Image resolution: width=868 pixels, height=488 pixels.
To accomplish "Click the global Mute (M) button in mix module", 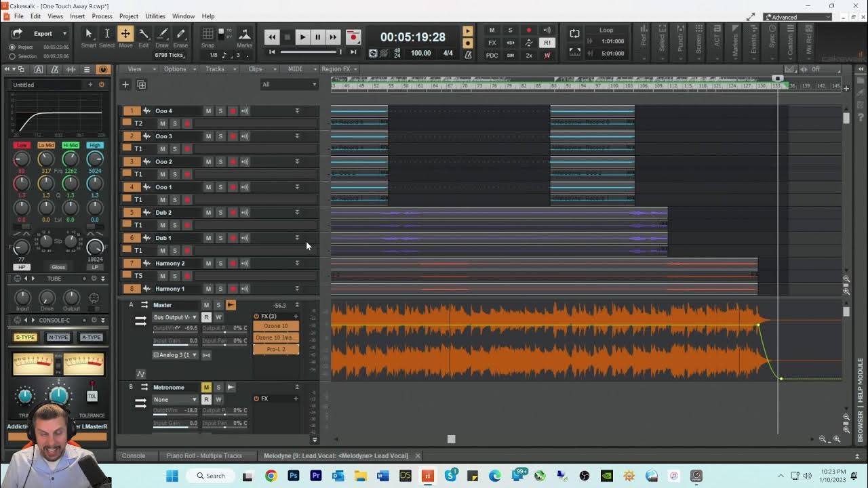I will (492, 30).
